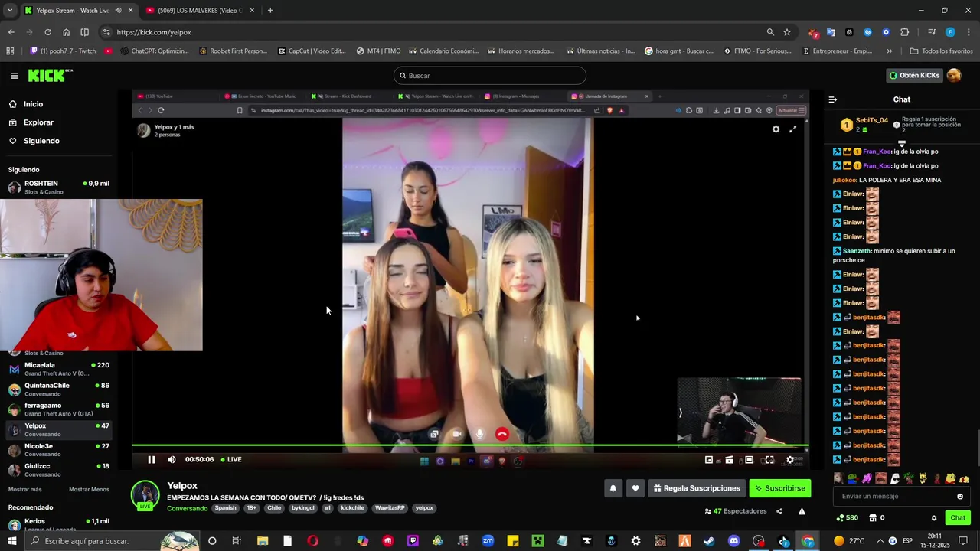Open Windows Start menu
This screenshot has width=980, height=551.
(12, 541)
